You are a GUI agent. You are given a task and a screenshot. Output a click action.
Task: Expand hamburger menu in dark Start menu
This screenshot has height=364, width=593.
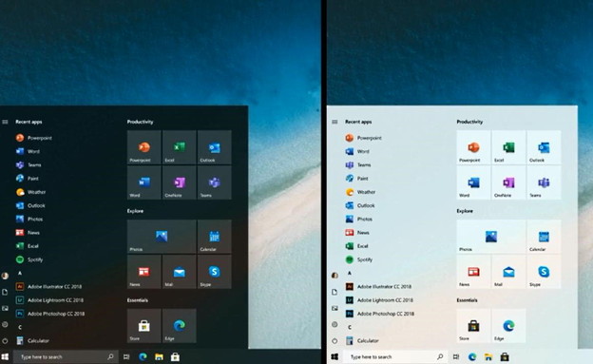(5, 122)
